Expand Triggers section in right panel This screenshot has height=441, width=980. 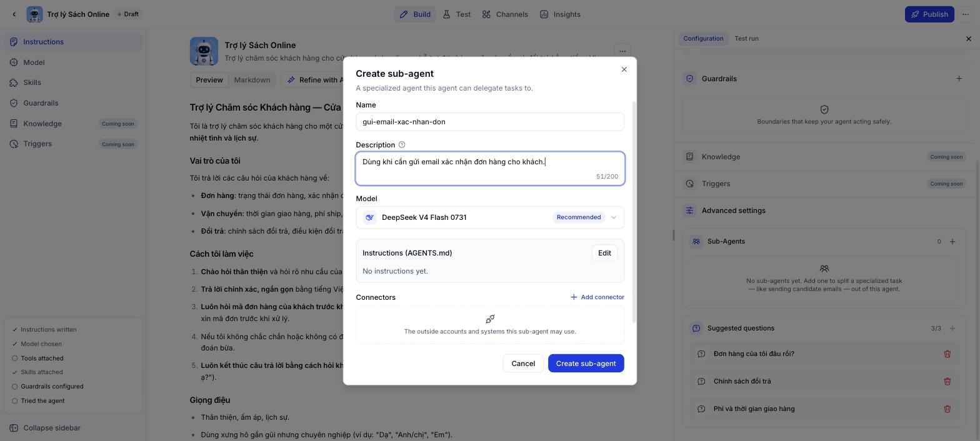click(824, 184)
